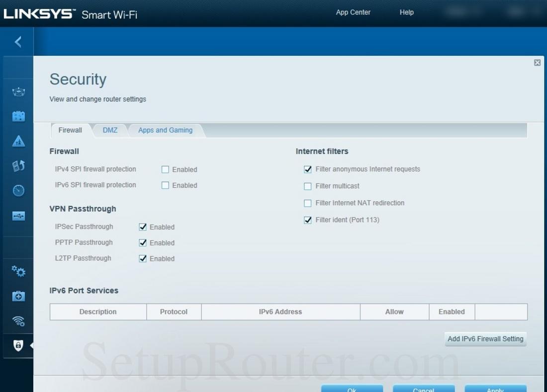Click the Protocol column header
Screen dimensions: 547x392
tap(174, 312)
